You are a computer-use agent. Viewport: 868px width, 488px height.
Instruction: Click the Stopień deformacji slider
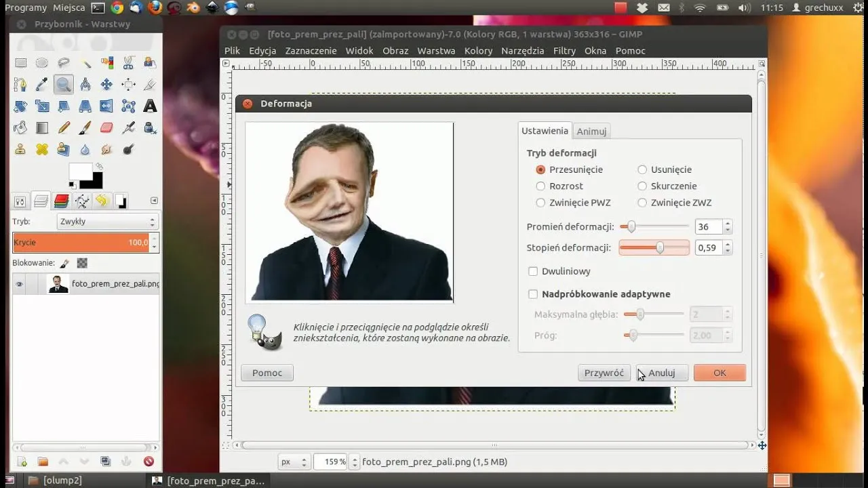click(654, 248)
